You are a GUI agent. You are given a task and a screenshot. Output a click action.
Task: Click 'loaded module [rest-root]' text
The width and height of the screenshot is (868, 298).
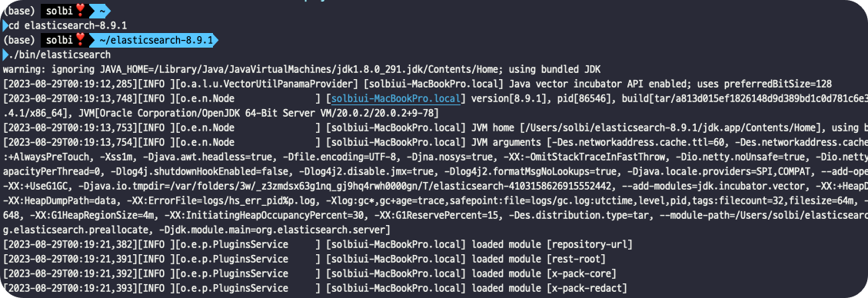(539, 259)
